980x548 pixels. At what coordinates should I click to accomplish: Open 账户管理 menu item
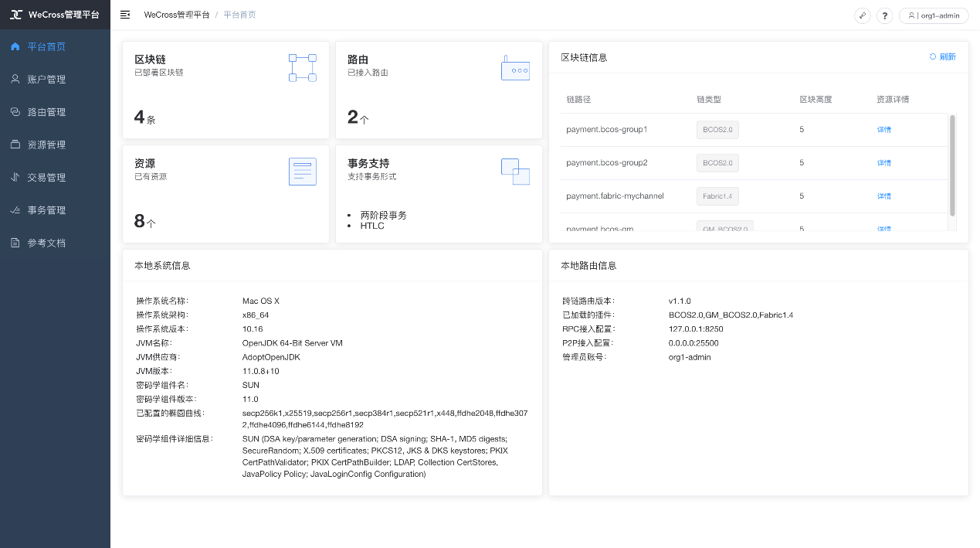click(55, 79)
